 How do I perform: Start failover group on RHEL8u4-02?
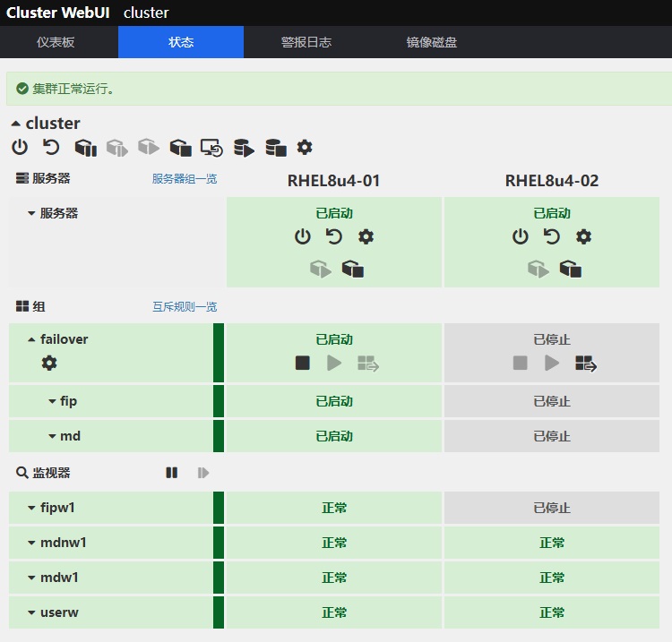coord(552,363)
